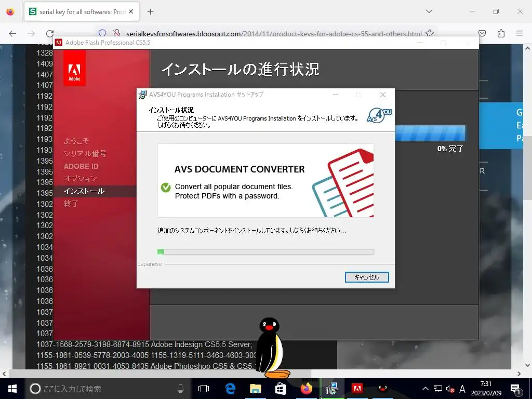Open Firefox tracking protection shield
The height and width of the screenshot is (399, 532).
102,33
